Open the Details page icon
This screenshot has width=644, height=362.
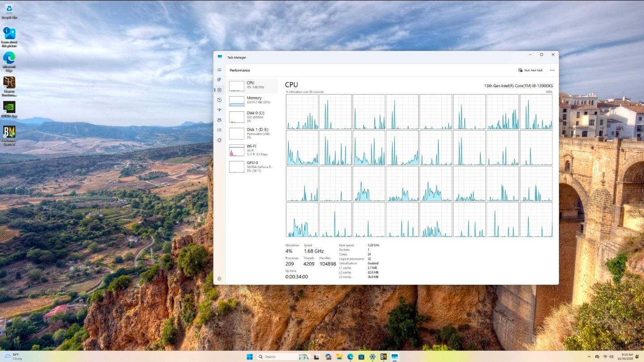(x=219, y=130)
